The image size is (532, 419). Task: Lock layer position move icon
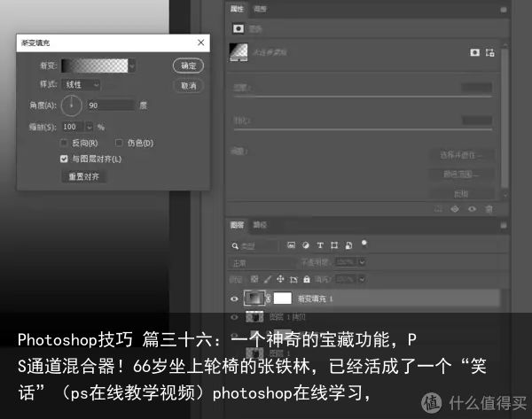pyautogui.click(x=280, y=279)
